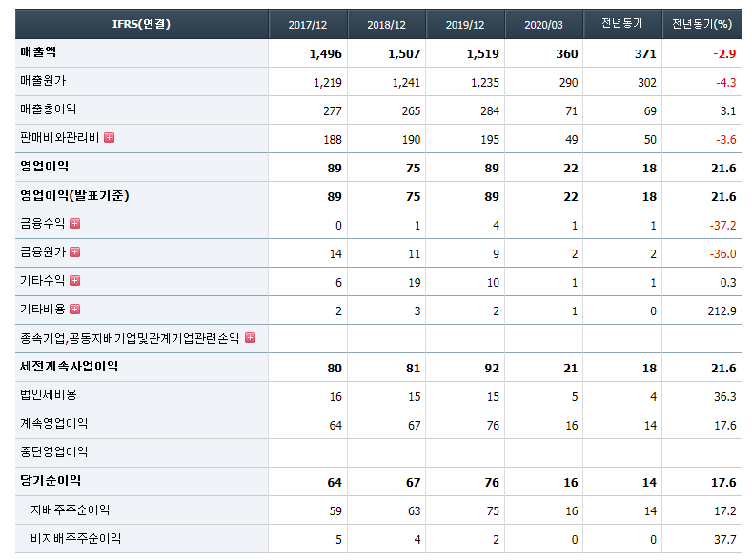Expand the 기타수익 row plus icon
The width and height of the screenshot is (752, 560).
coord(74,281)
